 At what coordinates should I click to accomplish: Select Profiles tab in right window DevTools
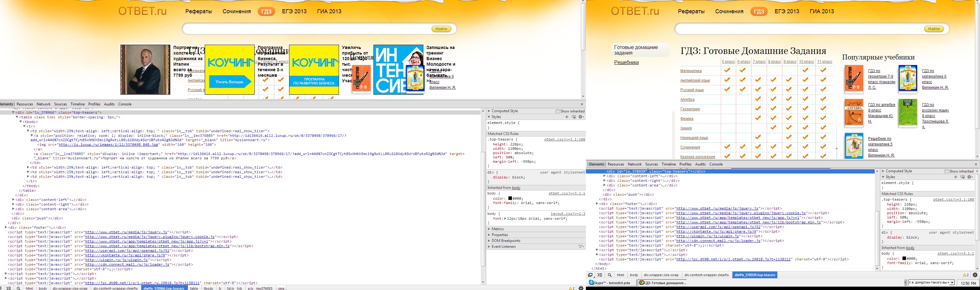(x=686, y=164)
